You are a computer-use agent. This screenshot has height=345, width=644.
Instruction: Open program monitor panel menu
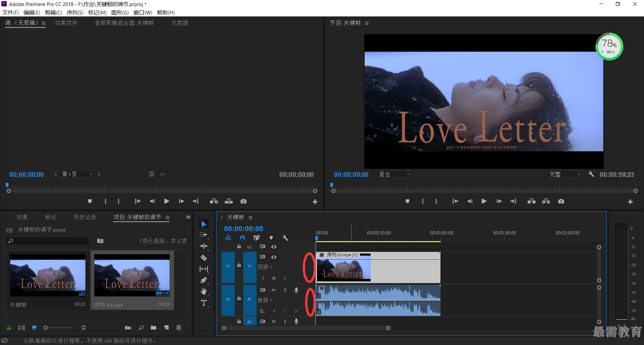[367, 23]
